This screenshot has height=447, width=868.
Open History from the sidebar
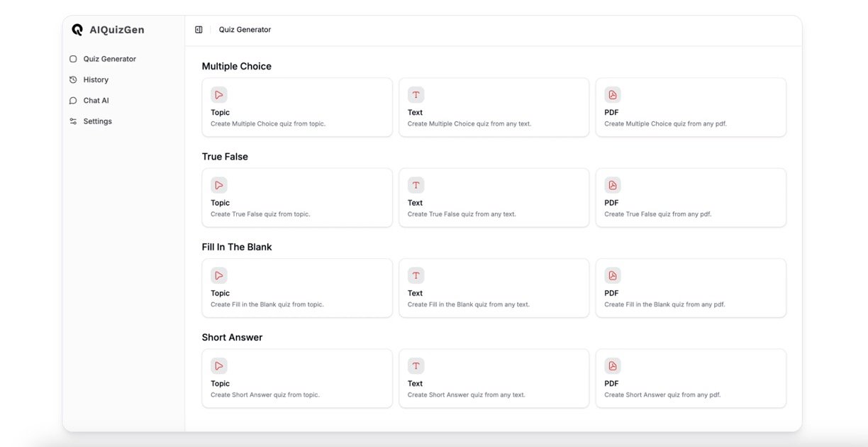point(96,80)
